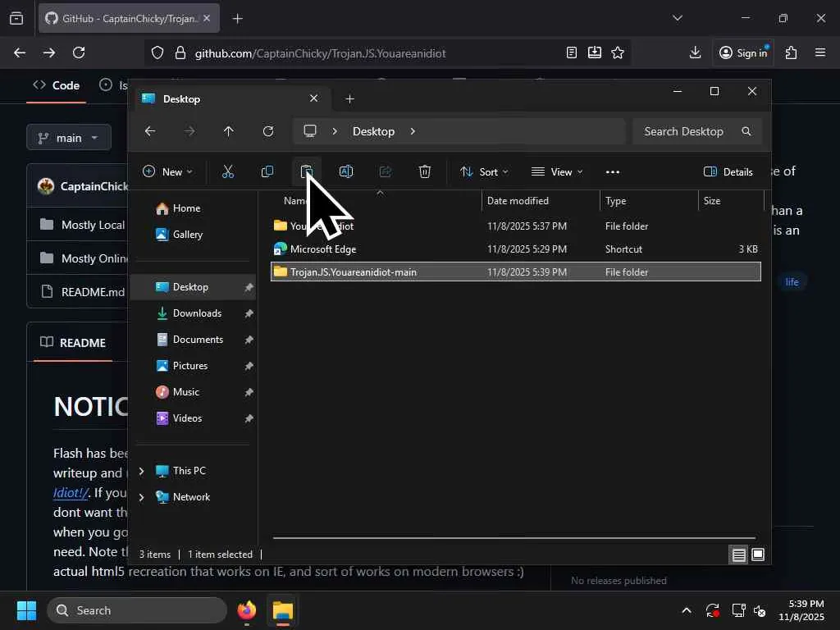Open the Sort dropdown menu
This screenshot has height=630, width=840.
click(x=484, y=172)
